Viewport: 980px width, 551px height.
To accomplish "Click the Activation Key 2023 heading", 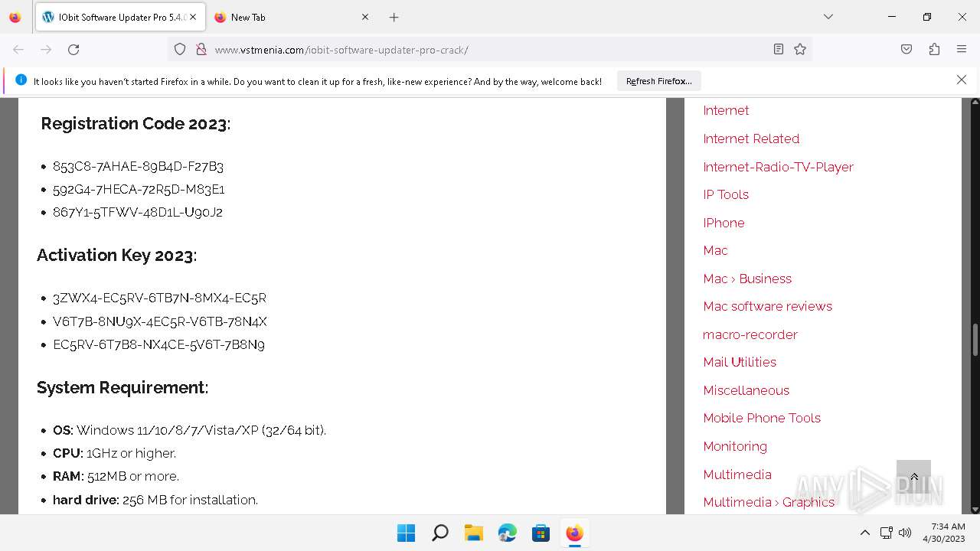I will (x=116, y=255).
